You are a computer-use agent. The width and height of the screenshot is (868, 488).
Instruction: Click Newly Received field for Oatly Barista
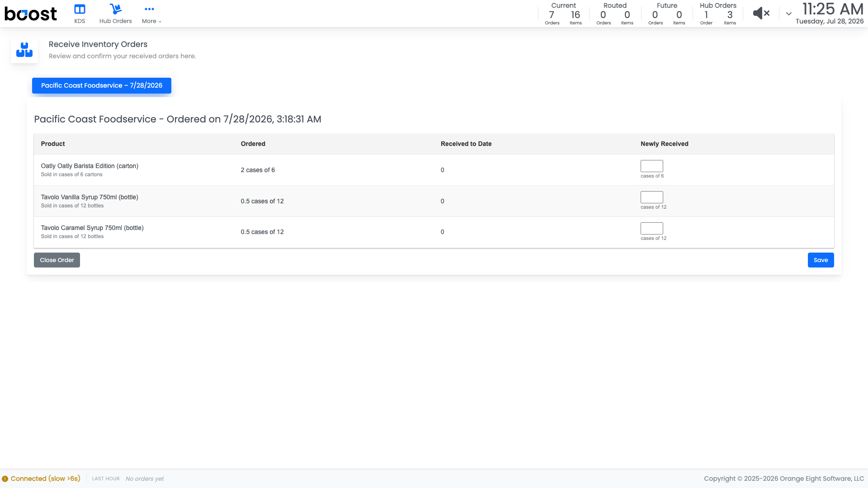[x=651, y=166]
